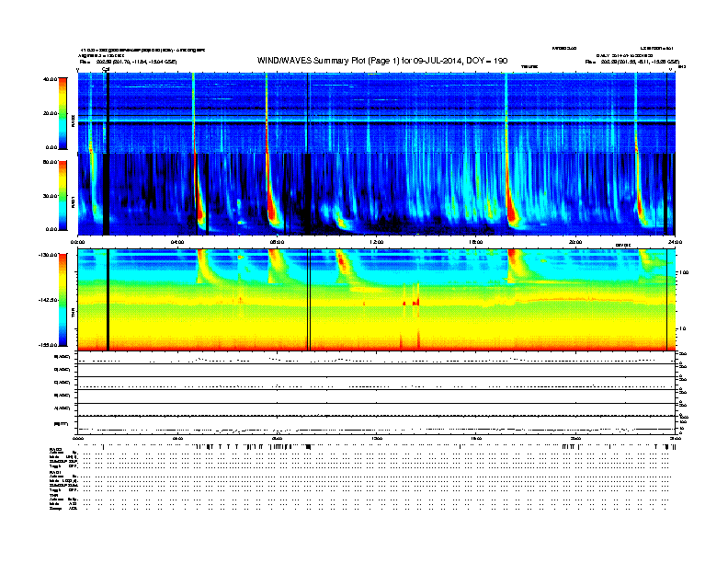This screenshot has width=728, height=563.
Task: Click the 16:00 tick under RAD1 spectrogram
Action: (476, 242)
